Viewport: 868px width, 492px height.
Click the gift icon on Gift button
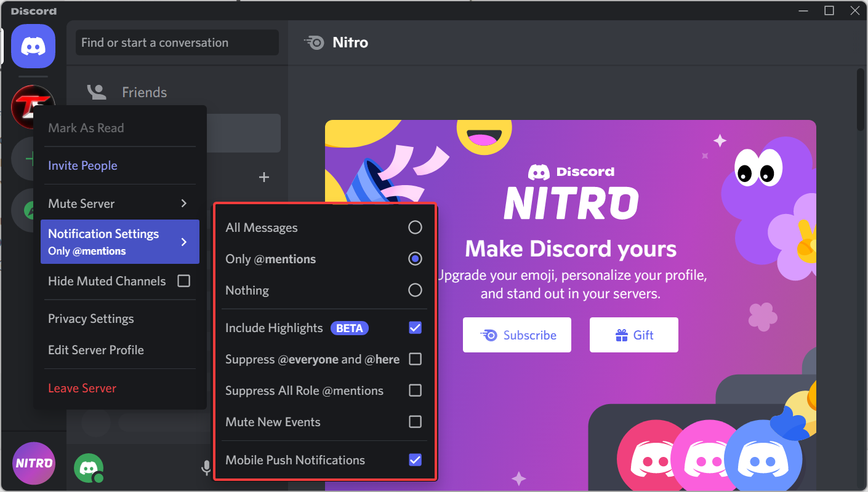621,335
